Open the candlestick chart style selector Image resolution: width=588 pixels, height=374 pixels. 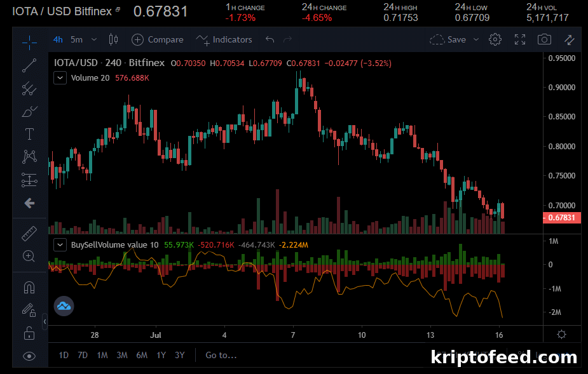(x=113, y=39)
